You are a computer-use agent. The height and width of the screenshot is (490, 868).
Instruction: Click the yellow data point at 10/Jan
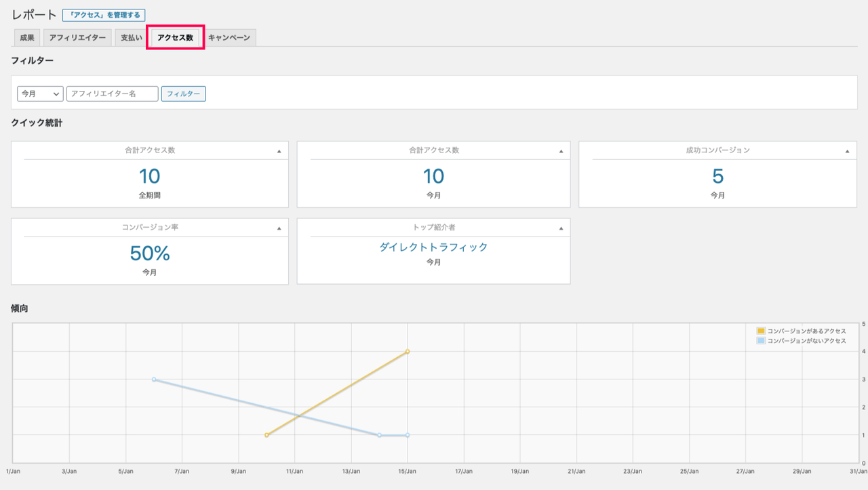(x=267, y=435)
